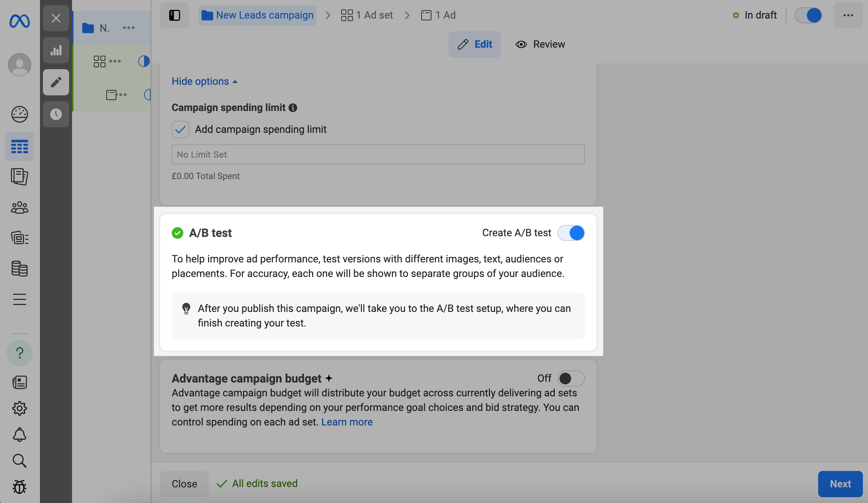Open the Learn more link

[347, 422]
